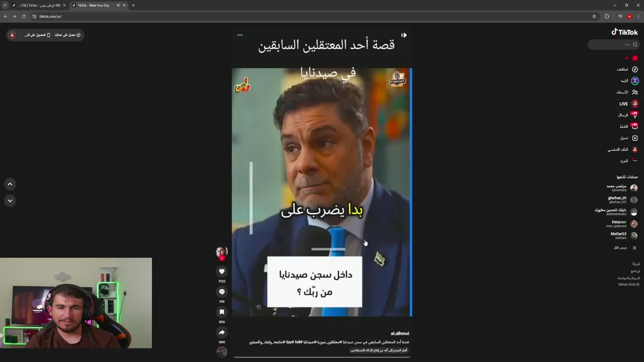
Task: Open the For You home icon
Action: click(x=635, y=58)
